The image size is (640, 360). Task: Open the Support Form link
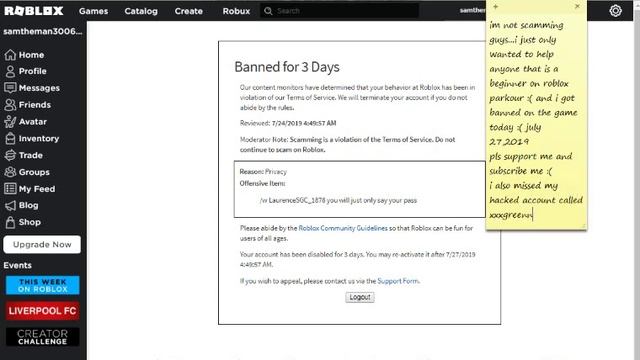(x=398, y=281)
